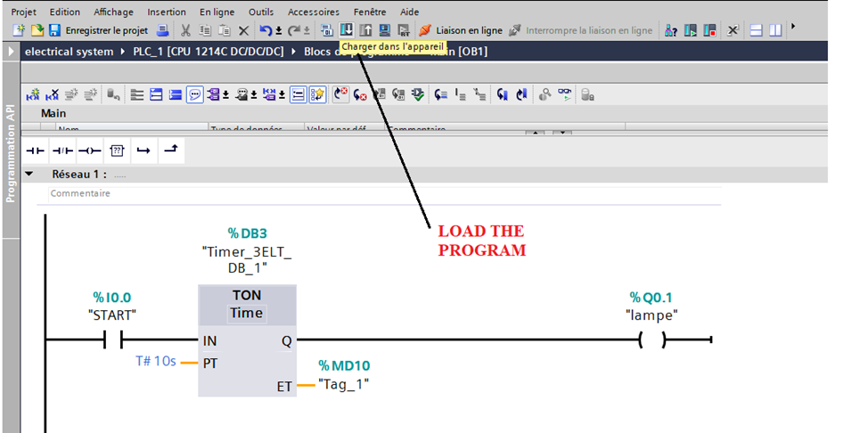Collapse the Réseau 1 network

coord(29,175)
